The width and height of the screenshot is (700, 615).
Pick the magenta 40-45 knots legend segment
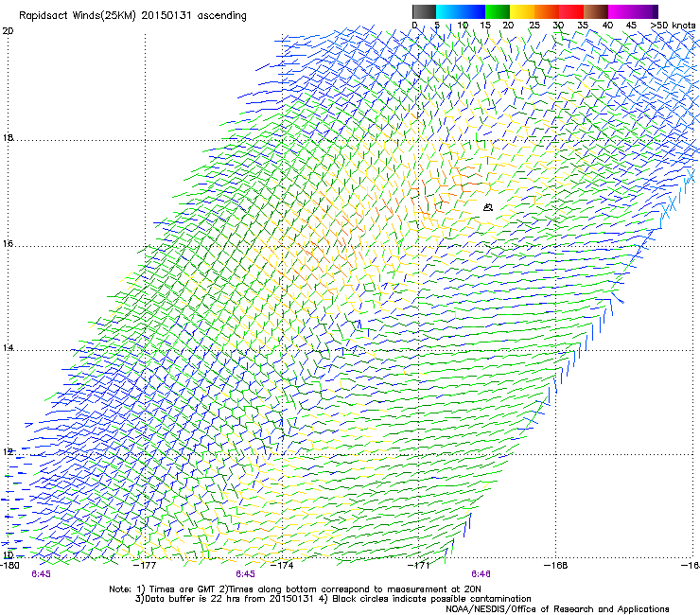click(x=621, y=11)
